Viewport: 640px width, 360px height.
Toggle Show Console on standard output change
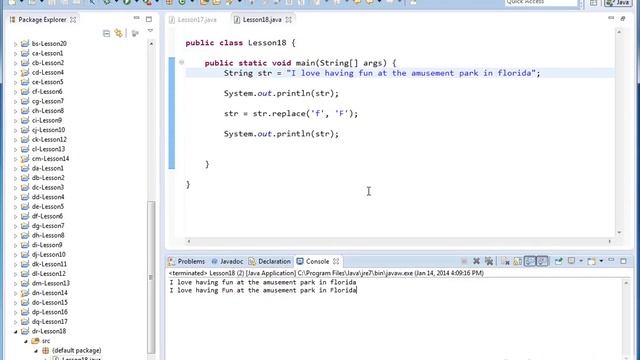click(x=530, y=261)
